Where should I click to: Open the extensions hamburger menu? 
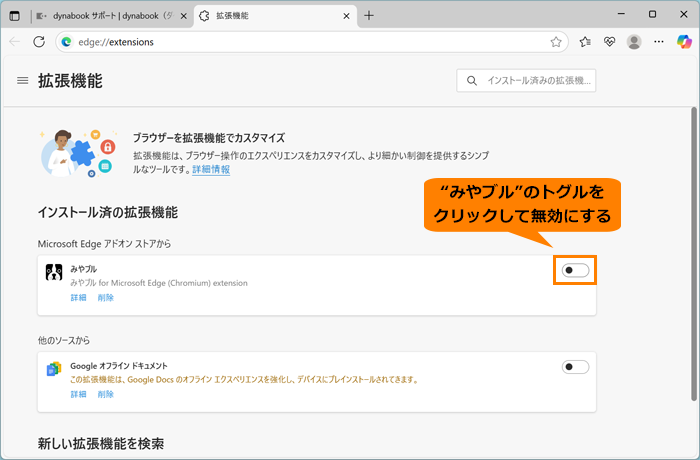coord(23,81)
